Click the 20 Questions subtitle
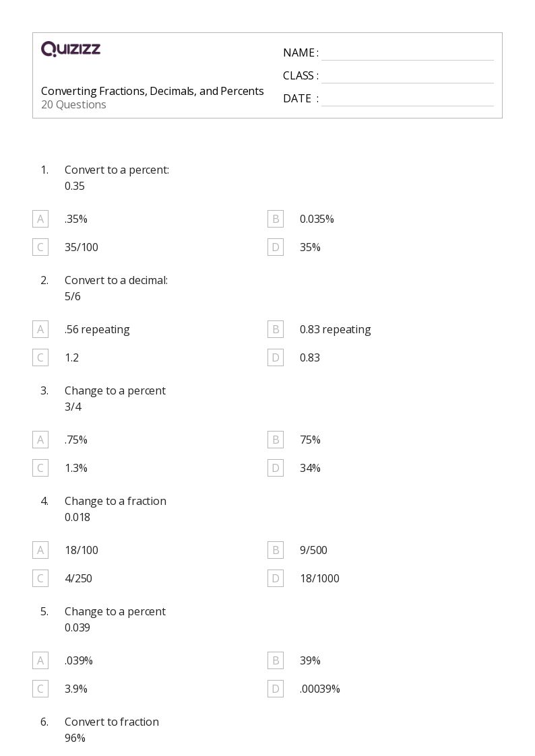 (73, 105)
